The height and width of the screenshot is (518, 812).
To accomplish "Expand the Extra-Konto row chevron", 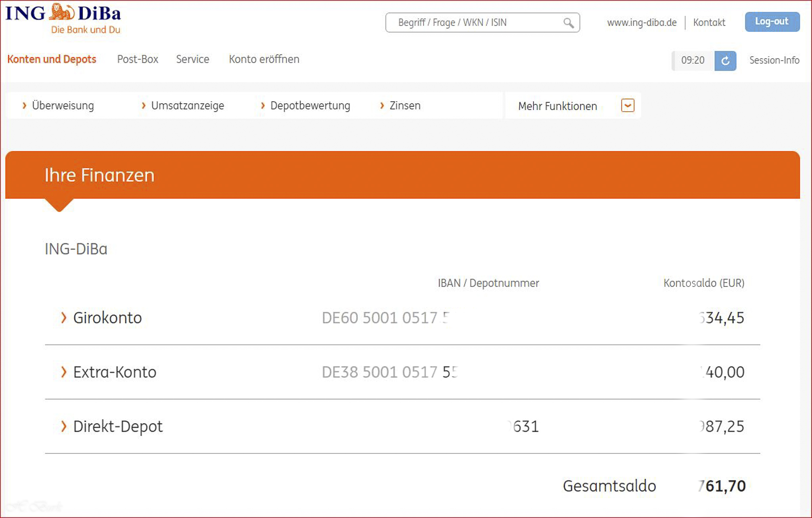I will 63,372.
